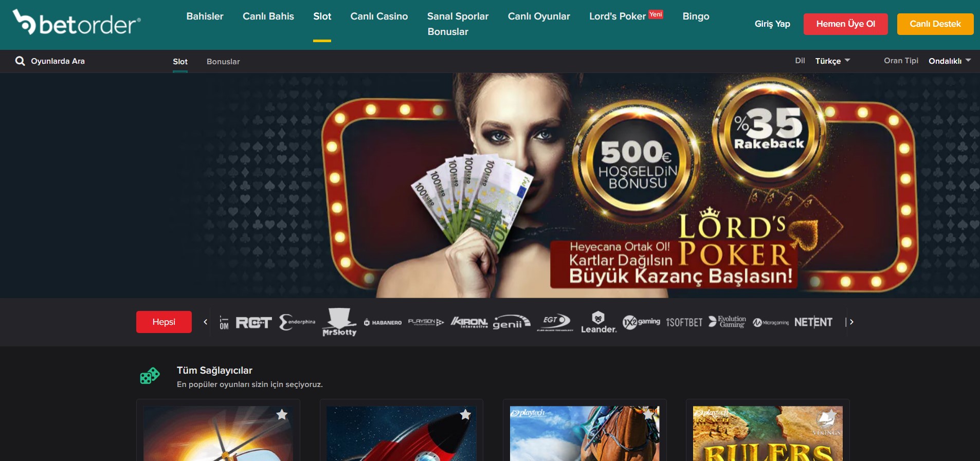This screenshot has width=980, height=461.
Task: Click the Hemen Üye Ol button
Action: click(845, 24)
